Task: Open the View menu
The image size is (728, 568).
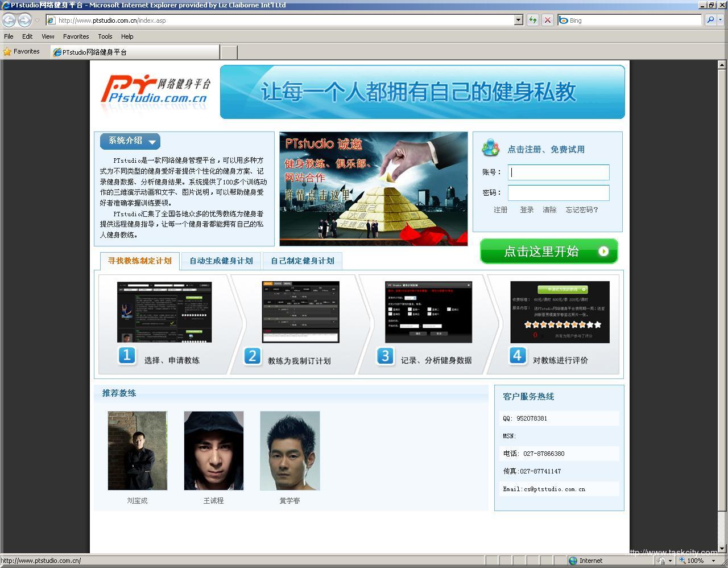Action: point(48,36)
